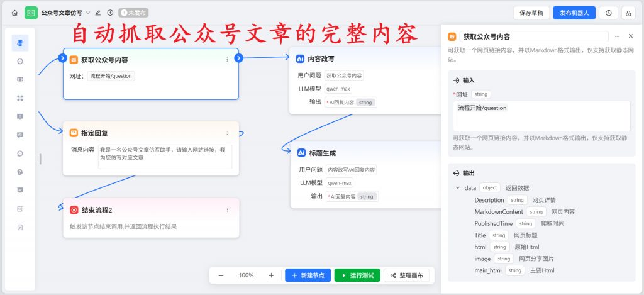
Task: Click the orange icon on 指定回复 node
Action: (74, 133)
